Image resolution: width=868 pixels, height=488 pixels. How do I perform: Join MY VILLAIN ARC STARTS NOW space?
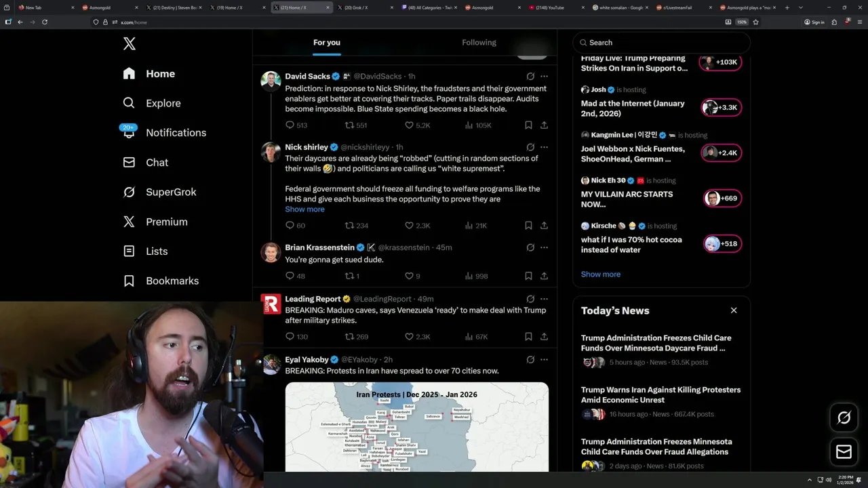click(x=723, y=199)
